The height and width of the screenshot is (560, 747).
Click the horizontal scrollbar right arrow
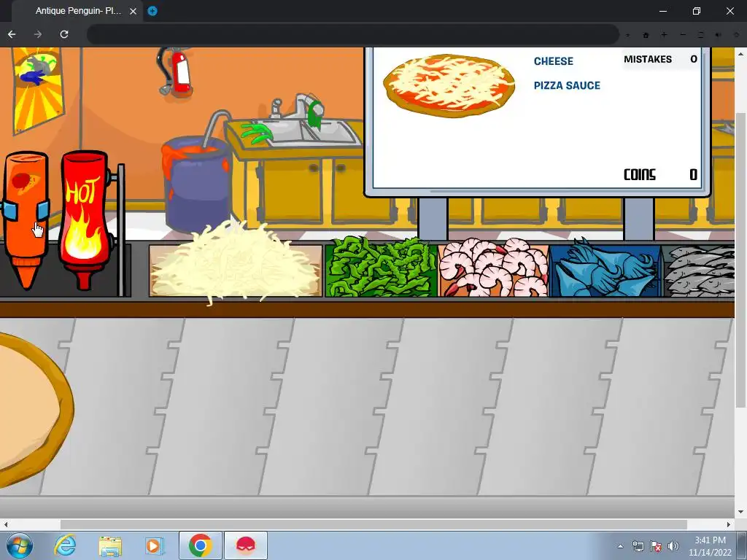pos(729,524)
